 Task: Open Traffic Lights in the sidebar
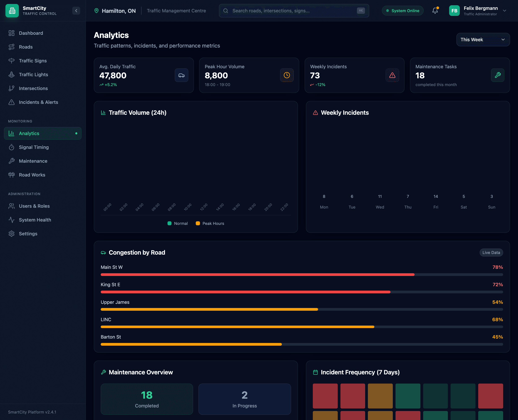pyautogui.click(x=33, y=75)
